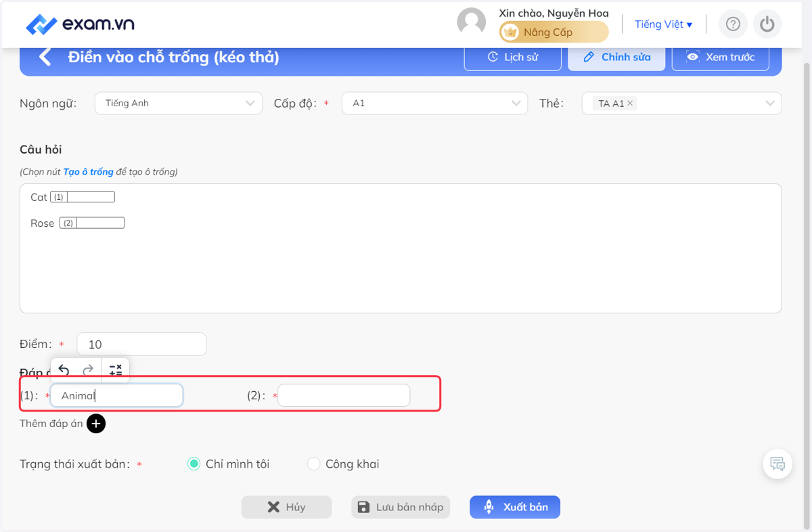
Task: Open the Xem trước preview tab
Action: [x=721, y=57]
